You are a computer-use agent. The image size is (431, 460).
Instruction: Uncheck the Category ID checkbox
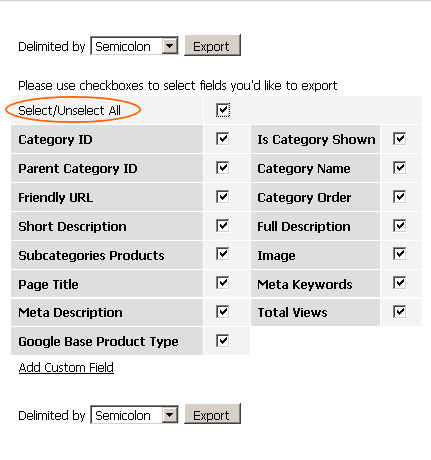[x=222, y=139]
